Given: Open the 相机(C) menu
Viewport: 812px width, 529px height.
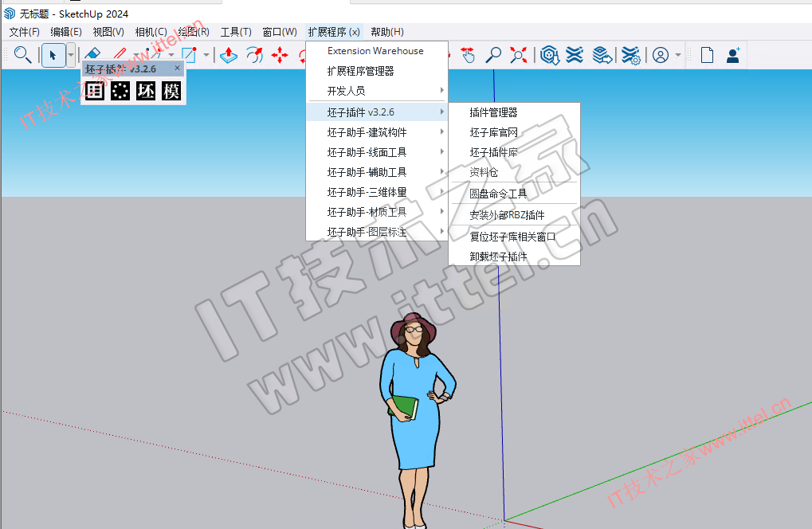Looking at the screenshot, I should tap(151, 32).
